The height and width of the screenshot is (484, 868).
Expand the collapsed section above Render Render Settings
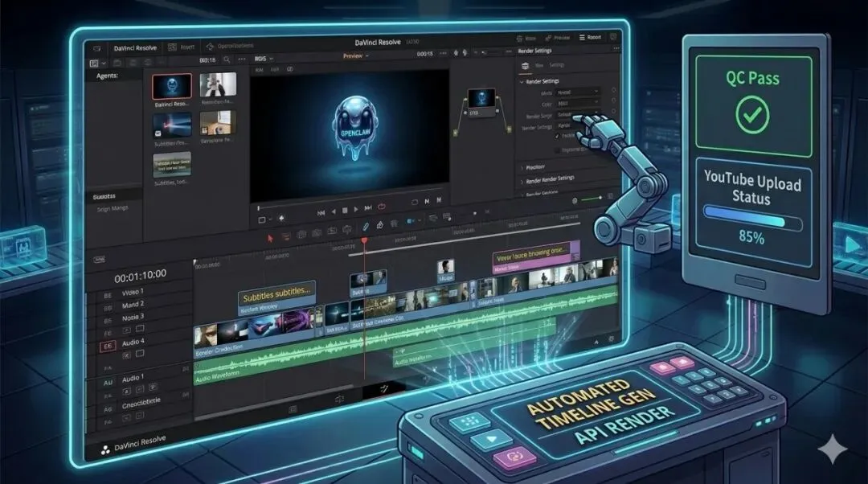point(532,167)
